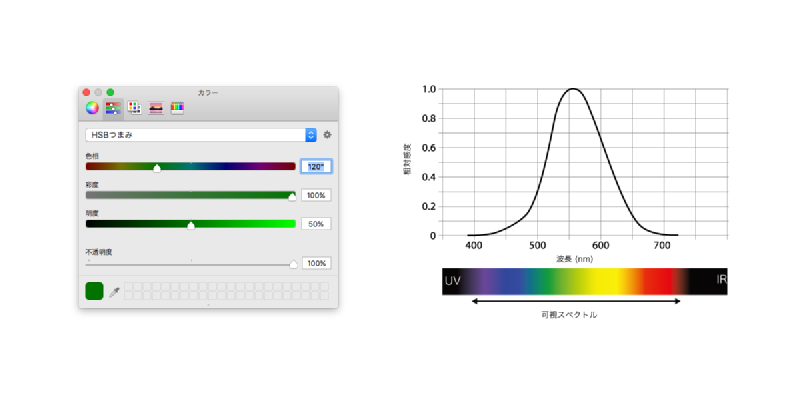The width and height of the screenshot is (800, 400).
Task: Select the color sliders picker tab
Action: (x=113, y=108)
